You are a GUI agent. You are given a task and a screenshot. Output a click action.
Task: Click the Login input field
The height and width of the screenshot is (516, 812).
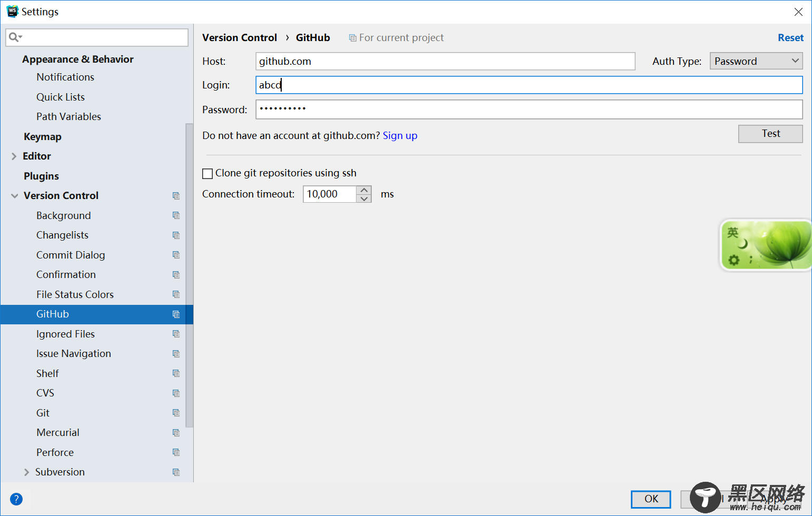(529, 85)
